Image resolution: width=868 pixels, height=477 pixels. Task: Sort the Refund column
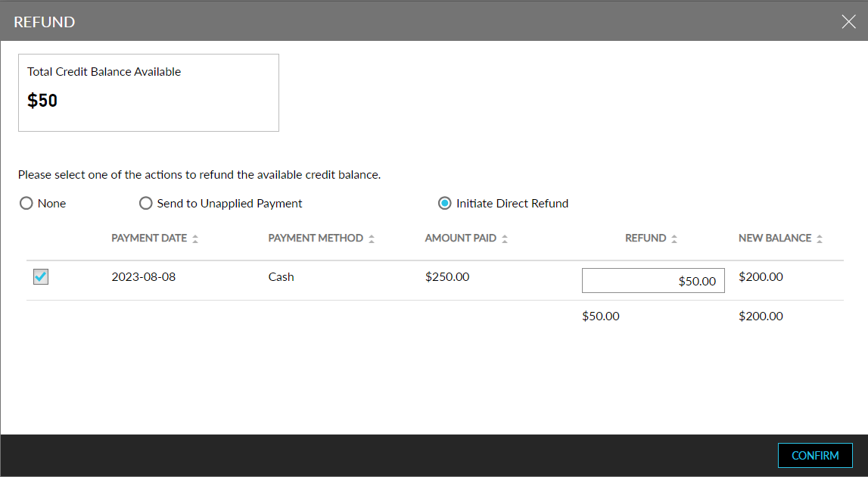pos(673,237)
